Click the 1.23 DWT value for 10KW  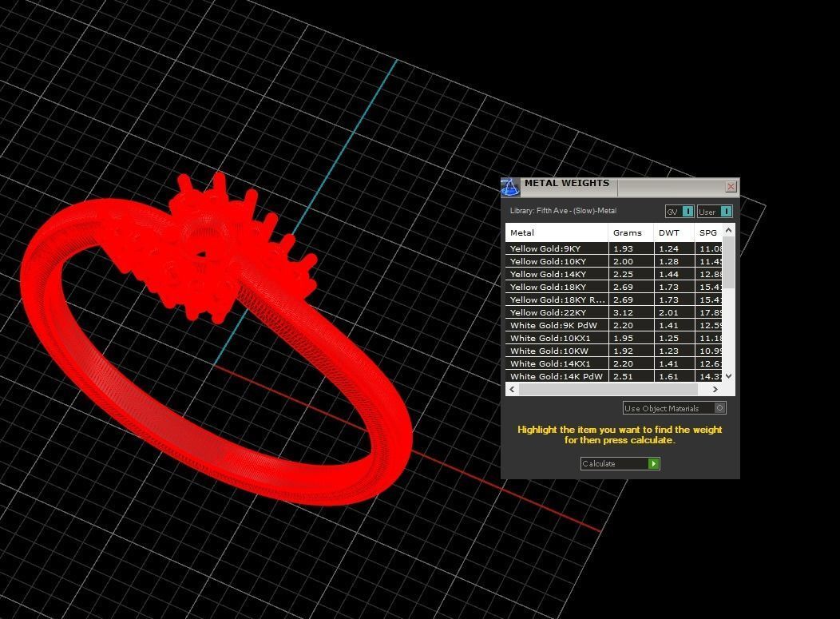click(668, 351)
